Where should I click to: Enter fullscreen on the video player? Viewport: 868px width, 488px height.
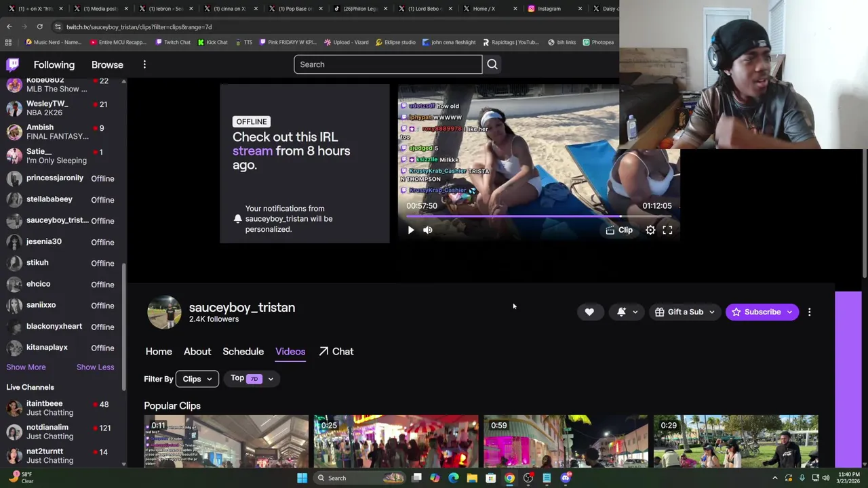pyautogui.click(x=667, y=230)
